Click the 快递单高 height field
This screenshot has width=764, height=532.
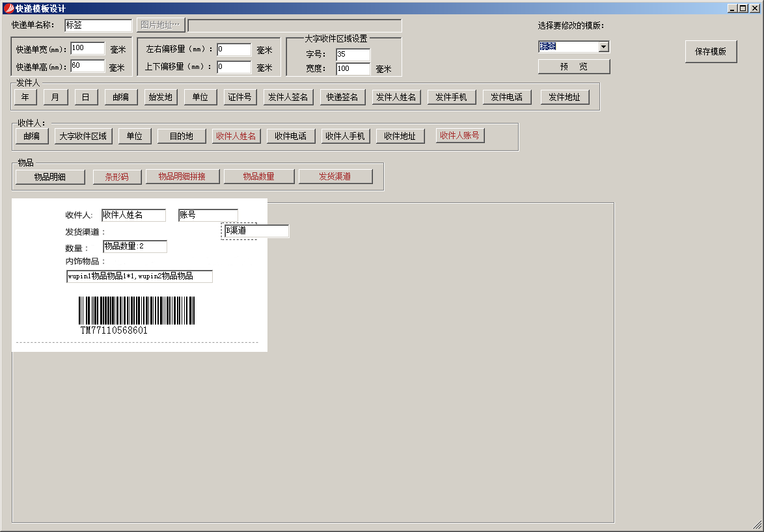[x=87, y=66]
